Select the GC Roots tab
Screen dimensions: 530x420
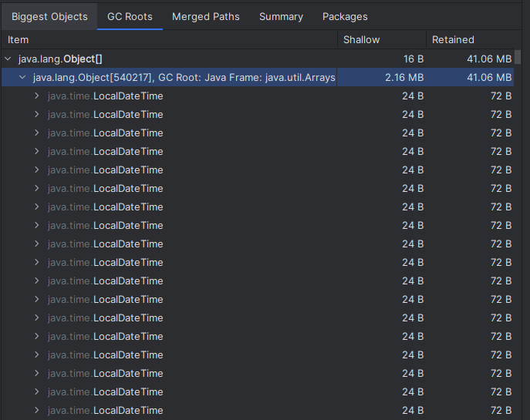[x=130, y=16]
